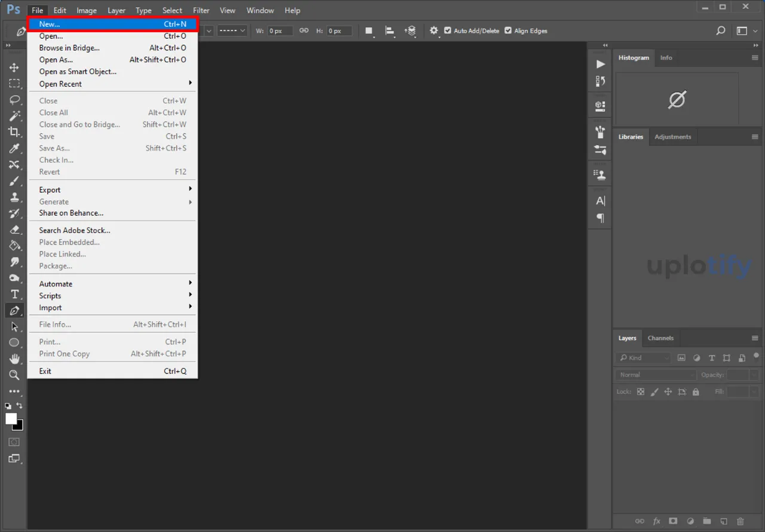Toggle the link width and height icon

tap(304, 30)
